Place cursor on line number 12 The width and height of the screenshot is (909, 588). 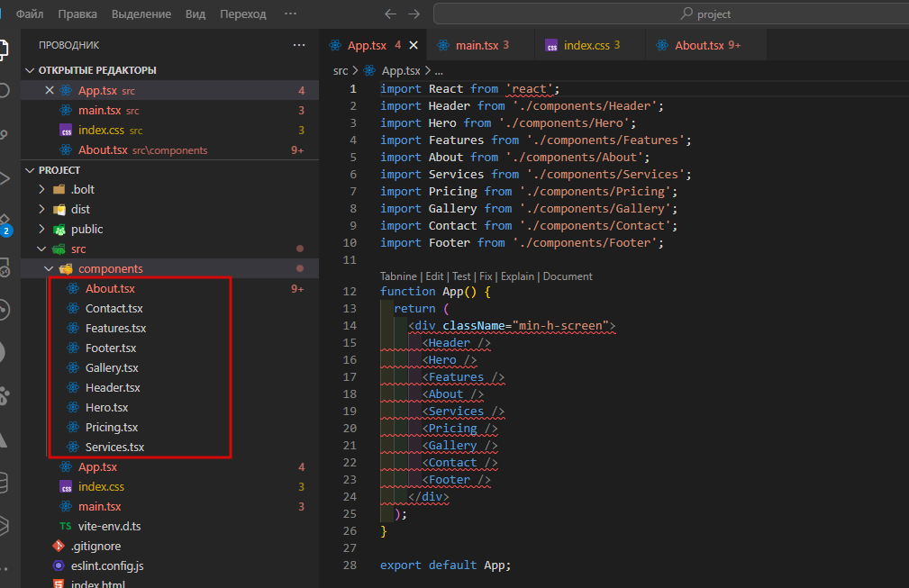tap(350, 292)
